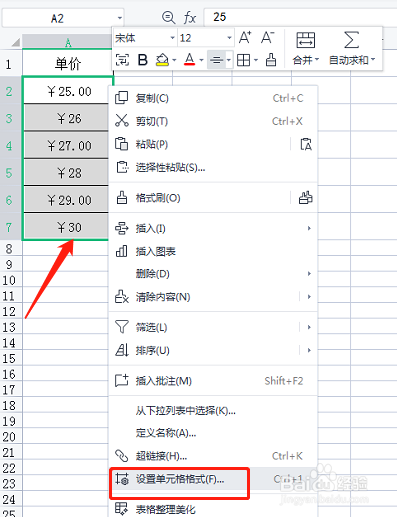397x517 pixels.
Task: Open 设置单元格格式(F)... dialog
Action: coord(213,479)
